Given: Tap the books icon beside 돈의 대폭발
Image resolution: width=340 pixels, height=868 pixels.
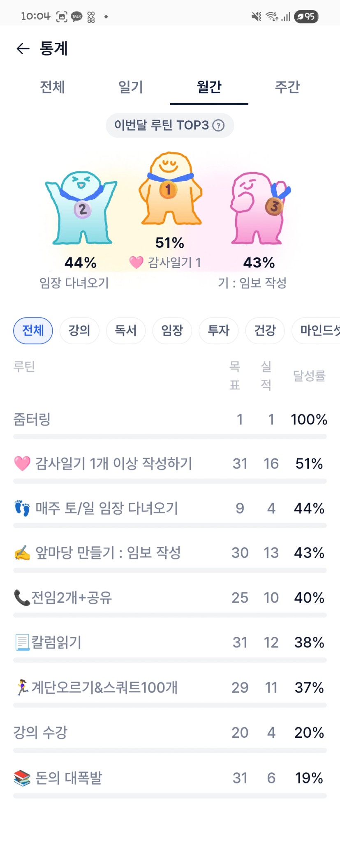Looking at the screenshot, I should click(22, 778).
